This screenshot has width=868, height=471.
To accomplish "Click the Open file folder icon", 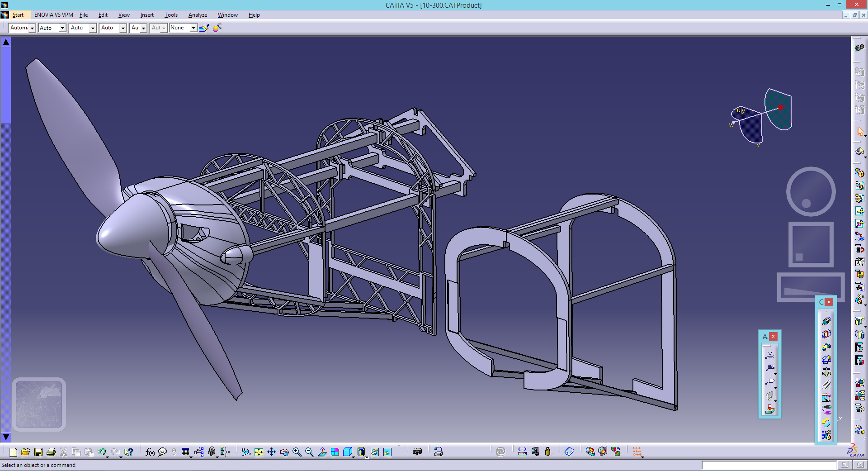I will (25, 452).
